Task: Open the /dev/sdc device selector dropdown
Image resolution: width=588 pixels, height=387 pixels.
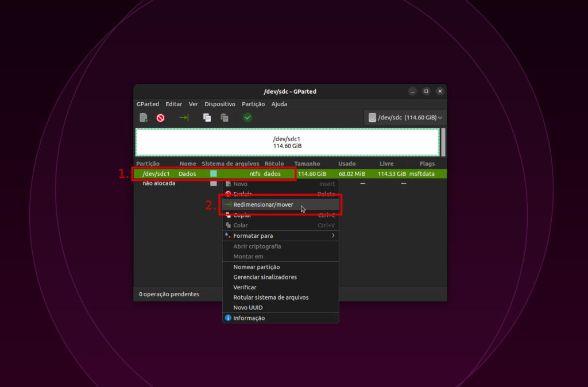Action: coord(405,117)
